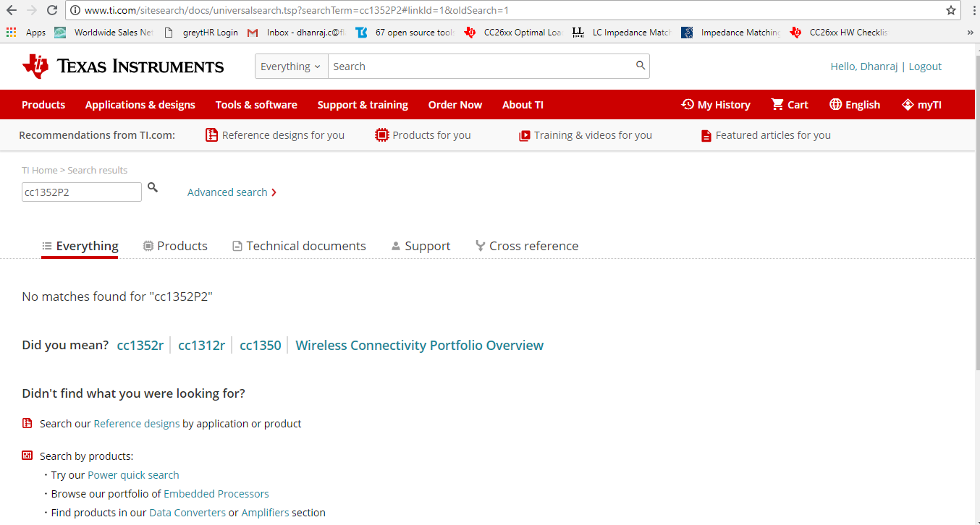Open the Apps grid in the bookmarks bar

pyautogui.click(x=26, y=33)
